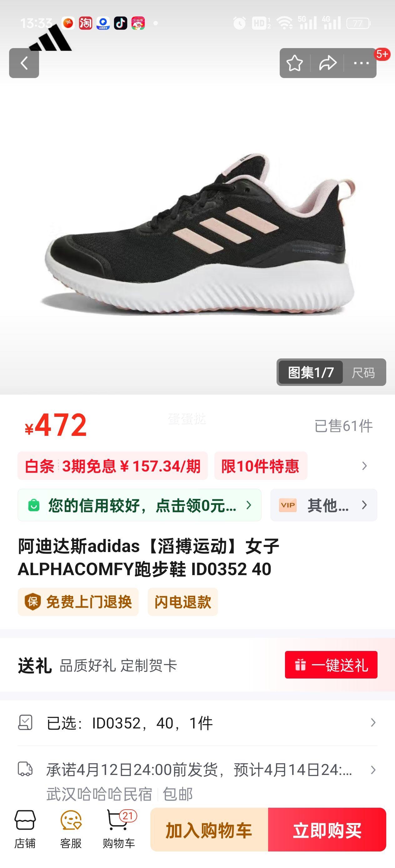Favorite this product with the star icon
The image size is (395, 868).
click(295, 63)
